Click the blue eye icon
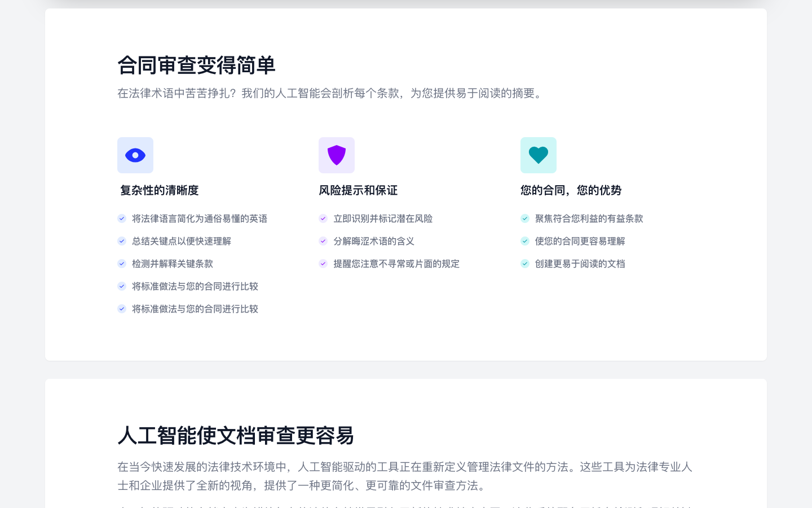 tap(135, 155)
